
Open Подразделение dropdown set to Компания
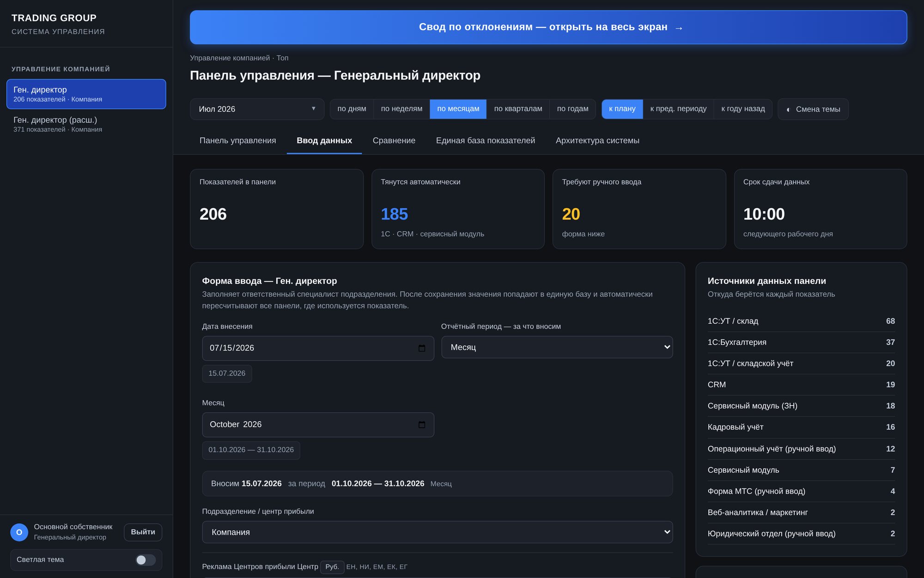pyautogui.click(x=437, y=532)
